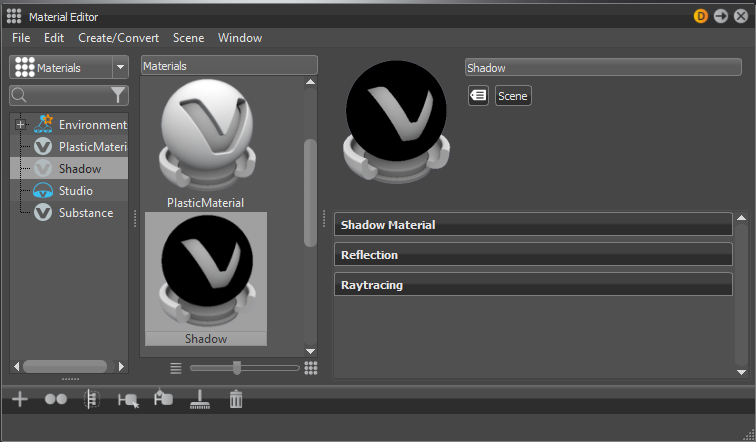The image size is (756, 442).
Task: Open the Window menu
Action: coord(240,38)
